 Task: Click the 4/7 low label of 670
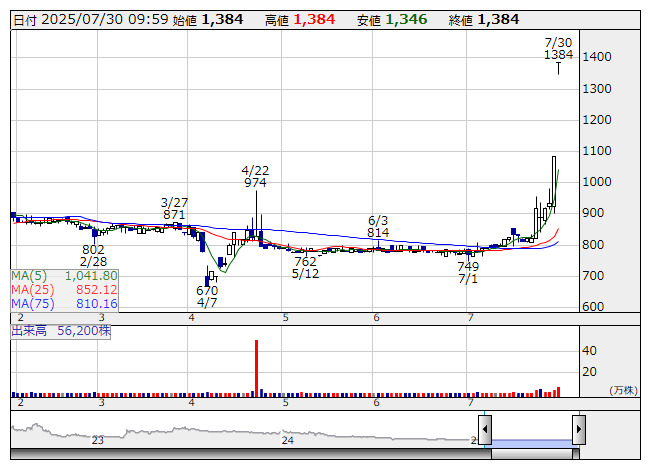207,297
